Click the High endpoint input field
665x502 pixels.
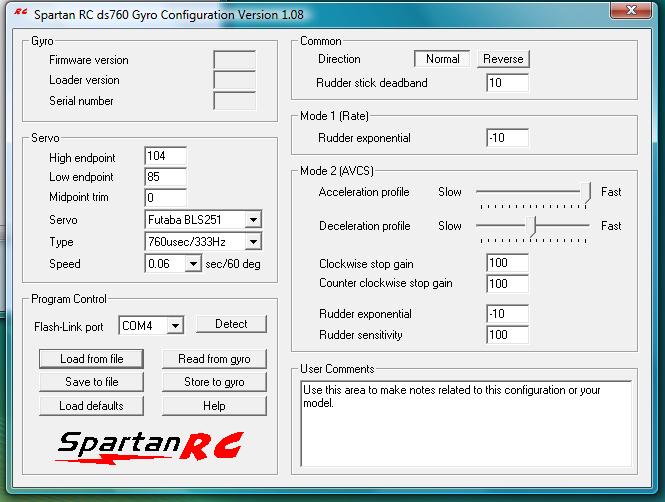tap(165, 156)
